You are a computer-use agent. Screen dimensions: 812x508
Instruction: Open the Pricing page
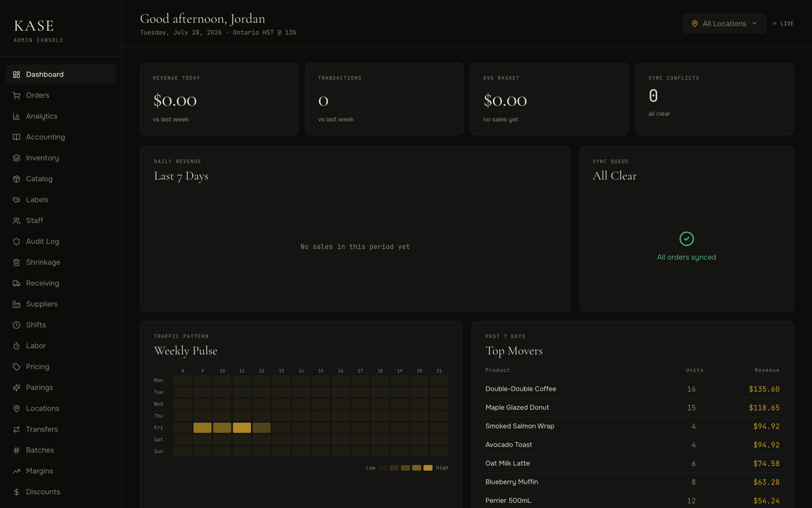click(x=61, y=367)
